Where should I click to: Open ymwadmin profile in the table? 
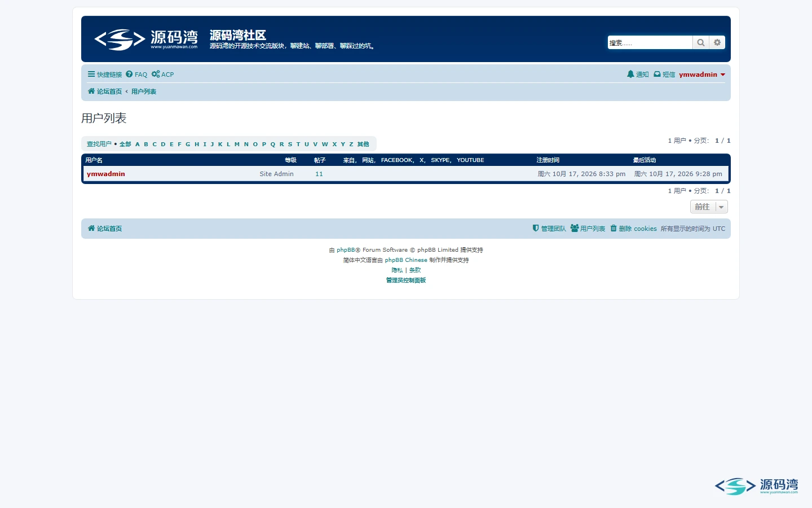coord(106,174)
